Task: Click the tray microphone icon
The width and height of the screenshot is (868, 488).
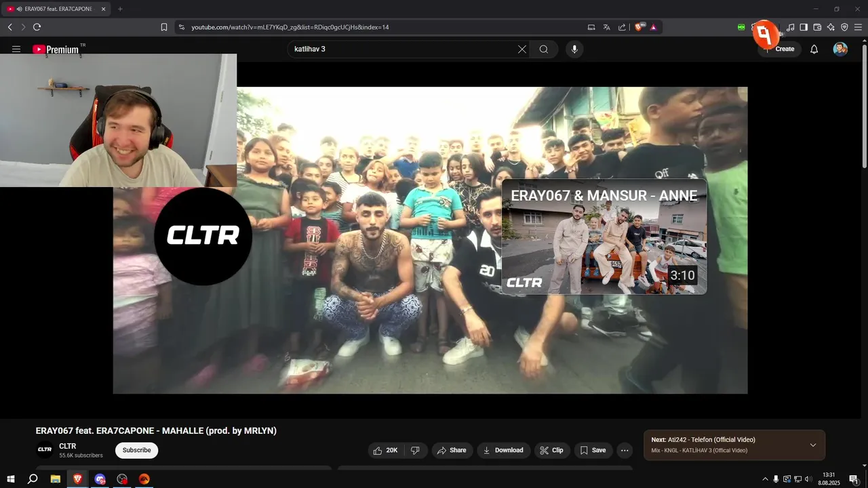Action: (x=776, y=479)
